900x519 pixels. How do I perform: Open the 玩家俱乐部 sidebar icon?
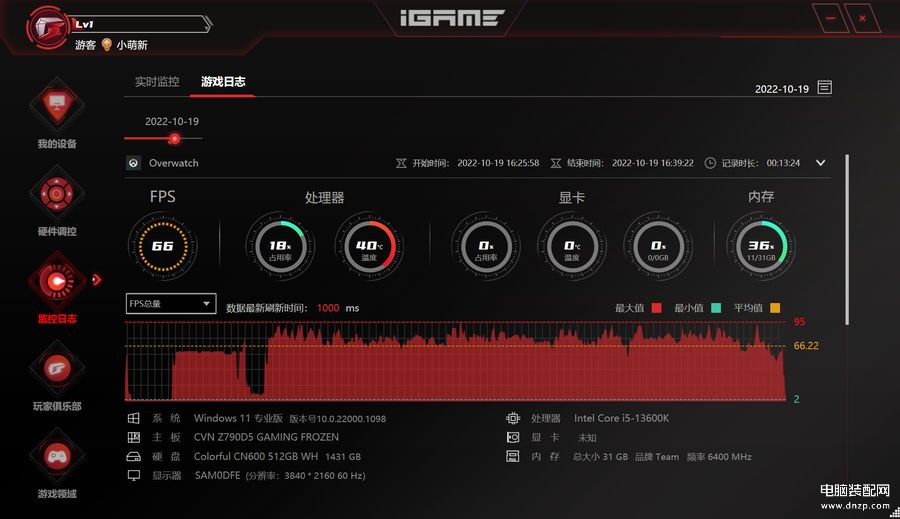(x=57, y=369)
